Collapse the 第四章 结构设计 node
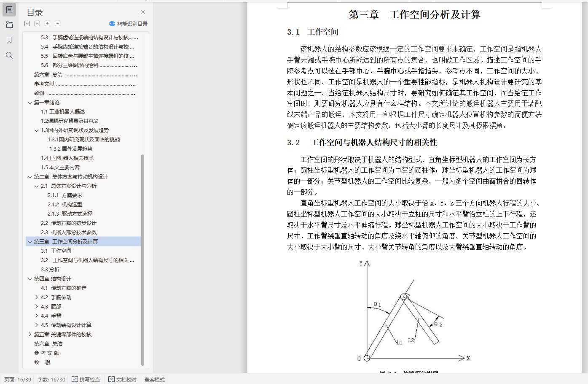 [30, 279]
